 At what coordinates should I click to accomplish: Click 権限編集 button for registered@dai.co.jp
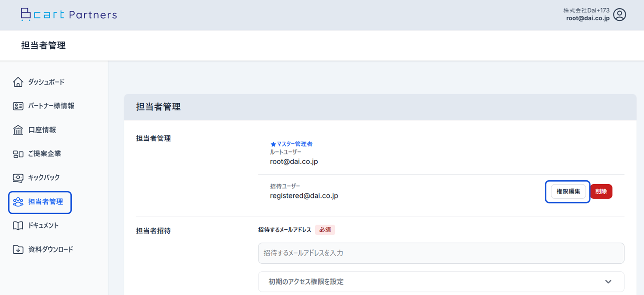[x=568, y=192]
